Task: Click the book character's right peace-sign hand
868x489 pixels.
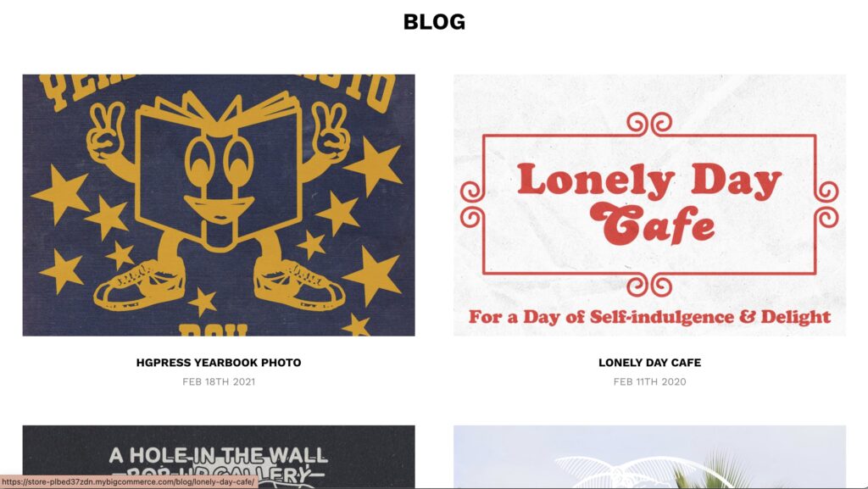Action: click(331, 130)
